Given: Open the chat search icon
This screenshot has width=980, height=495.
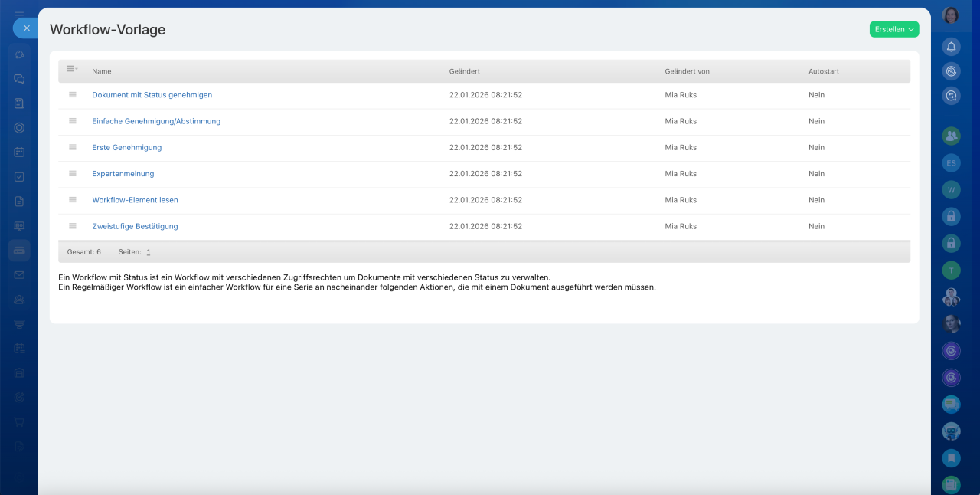Looking at the screenshot, I should (951, 96).
